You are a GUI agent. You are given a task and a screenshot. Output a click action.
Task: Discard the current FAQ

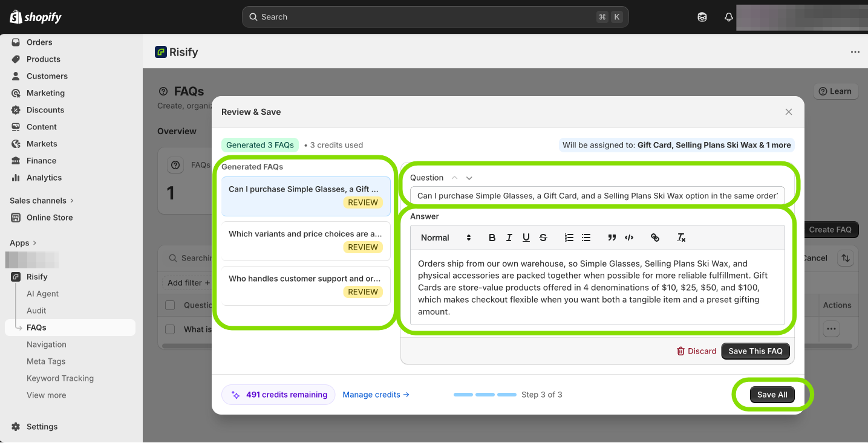coord(696,351)
